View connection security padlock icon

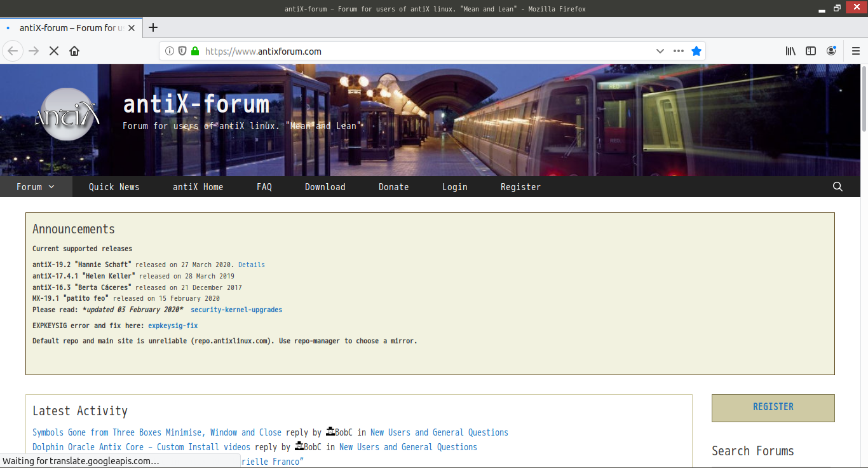point(195,51)
